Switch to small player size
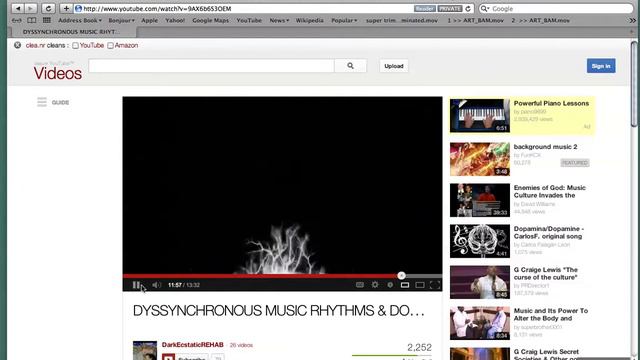This screenshot has height=360, width=640. point(404,285)
